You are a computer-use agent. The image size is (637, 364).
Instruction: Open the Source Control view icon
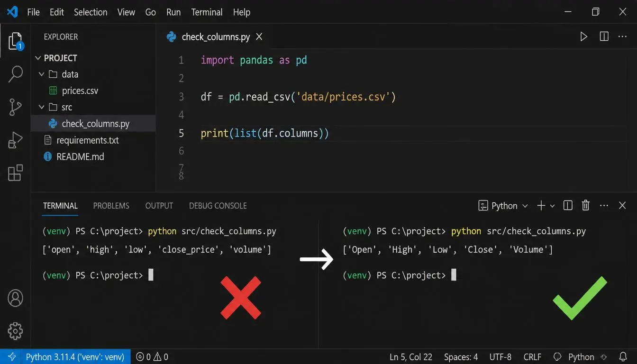(x=16, y=107)
